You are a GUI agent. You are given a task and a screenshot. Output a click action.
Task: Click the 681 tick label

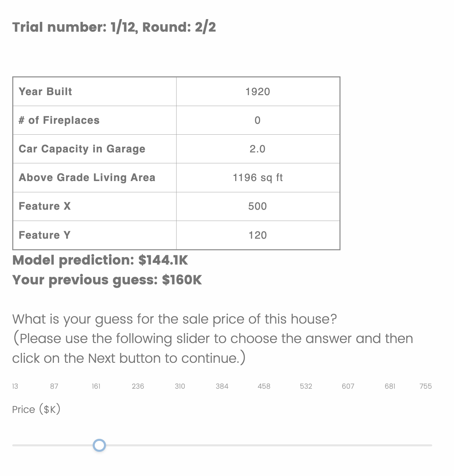[x=390, y=386]
